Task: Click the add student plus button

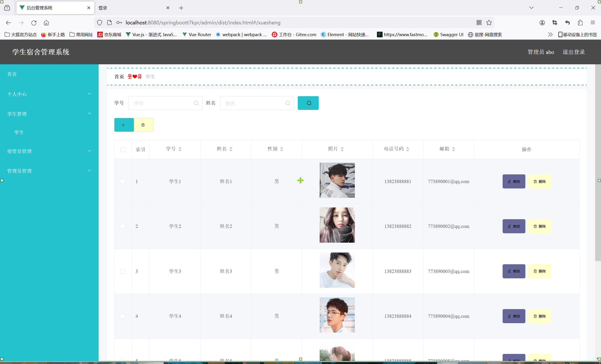Action: point(124,125)
